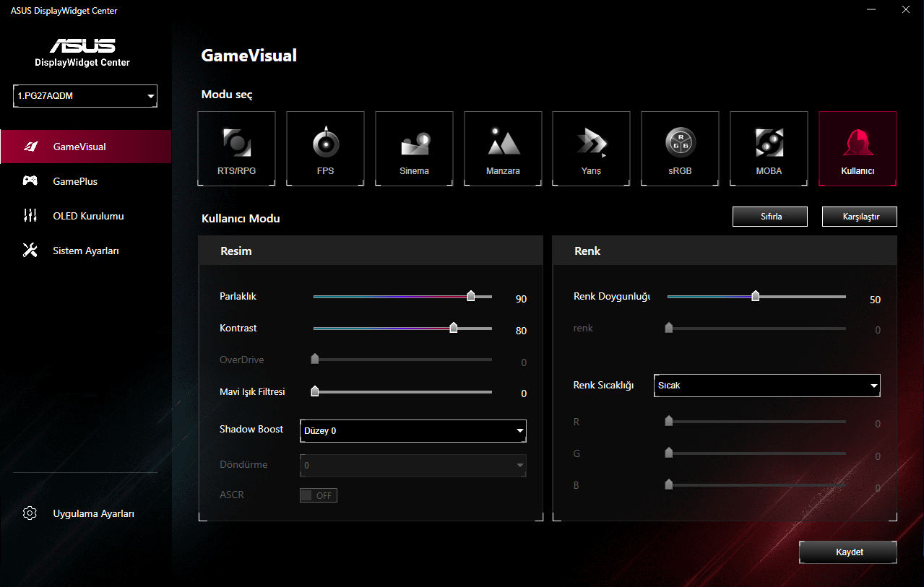This screenshot has width=924, height=587.
Task: Click the Kaydet save button
Action: click(848, 552)
